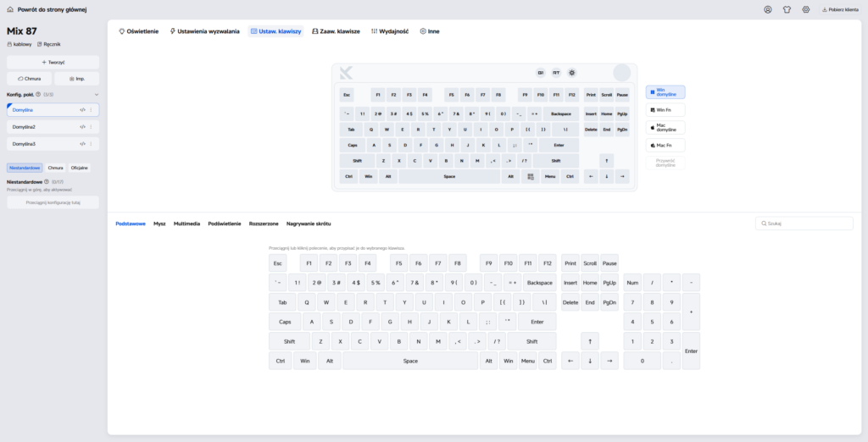Click the Tworzyć create button

pos(53,62)
